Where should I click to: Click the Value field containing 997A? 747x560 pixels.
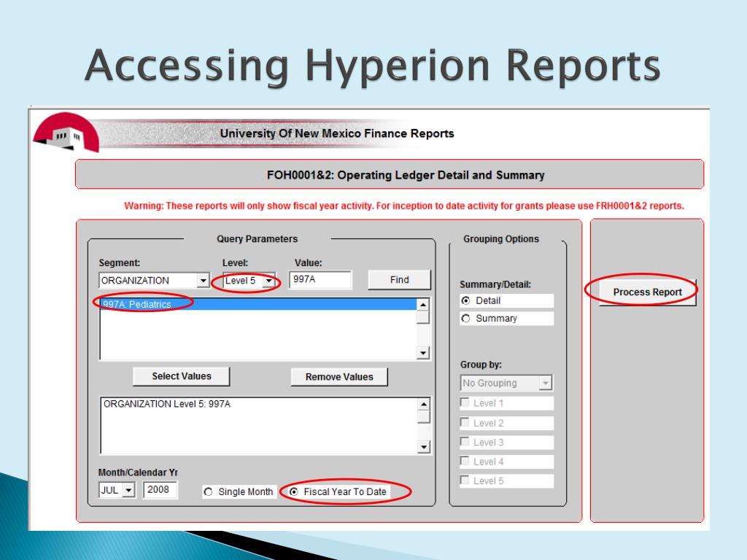point(320,279)
